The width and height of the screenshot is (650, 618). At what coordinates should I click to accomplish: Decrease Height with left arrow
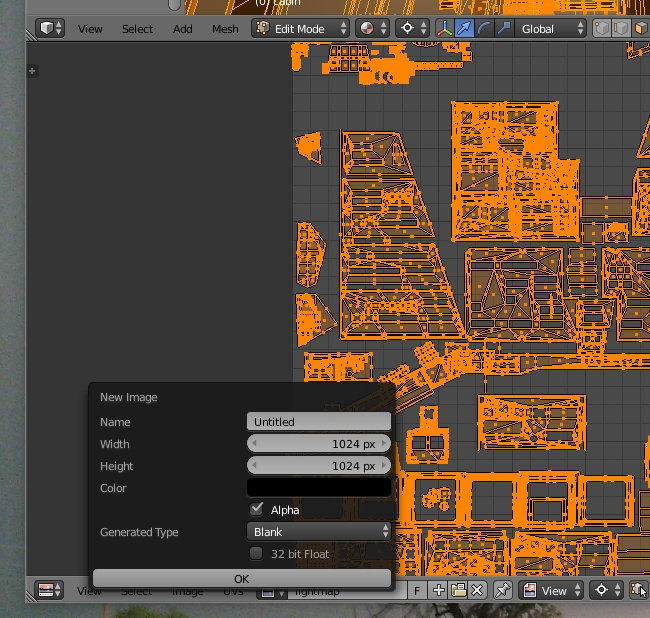[x=254, y=465]
